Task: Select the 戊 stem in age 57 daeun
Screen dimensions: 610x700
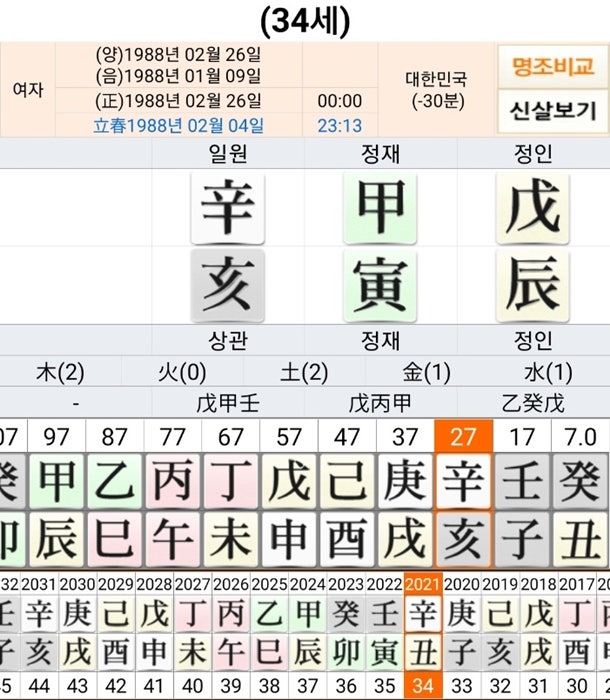Action: coord(289,481)
